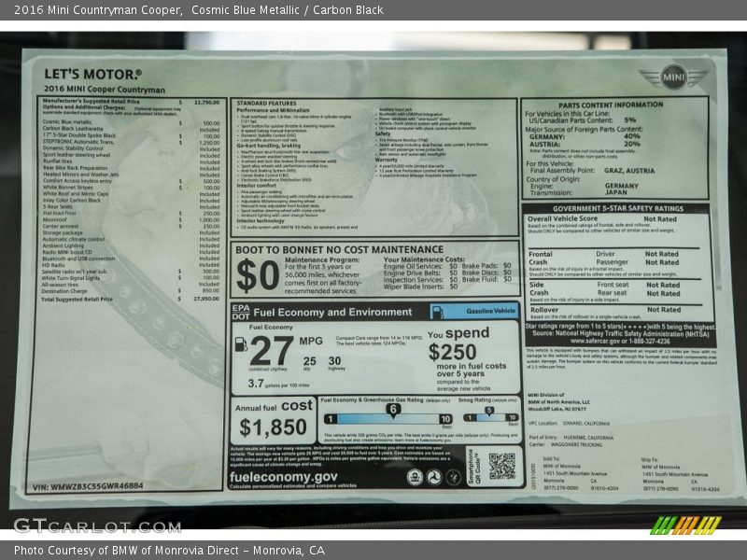Click "Not Rated" in the Rollover row
This screenshot has height=560, width=747.
click(x=664, y=310)
